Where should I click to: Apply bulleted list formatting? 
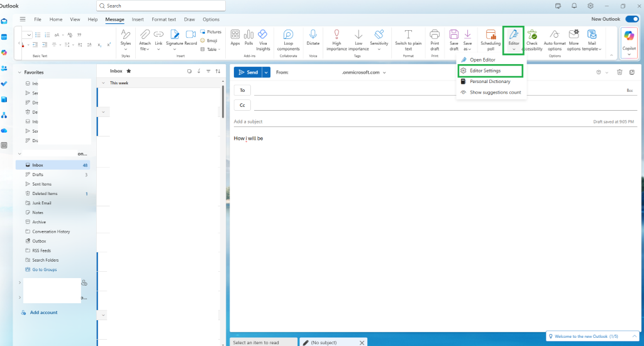point(38,35)
